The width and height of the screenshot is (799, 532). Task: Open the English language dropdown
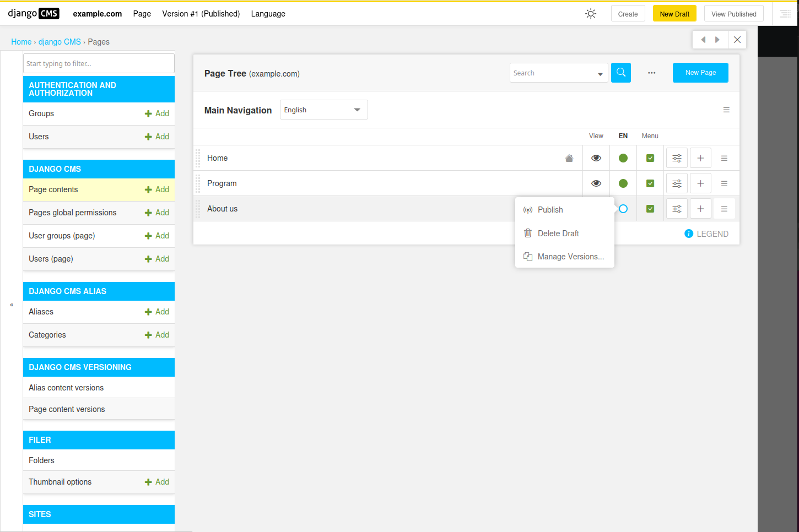(323, 110)
